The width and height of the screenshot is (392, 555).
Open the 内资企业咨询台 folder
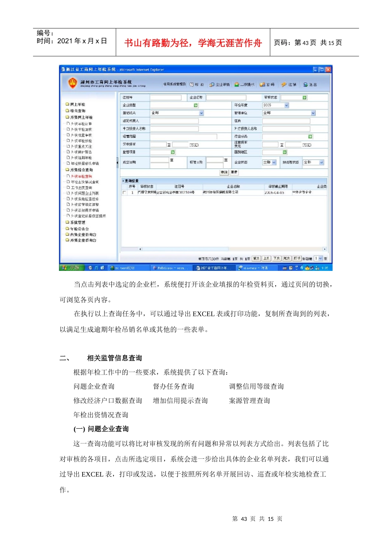[81, 235]
